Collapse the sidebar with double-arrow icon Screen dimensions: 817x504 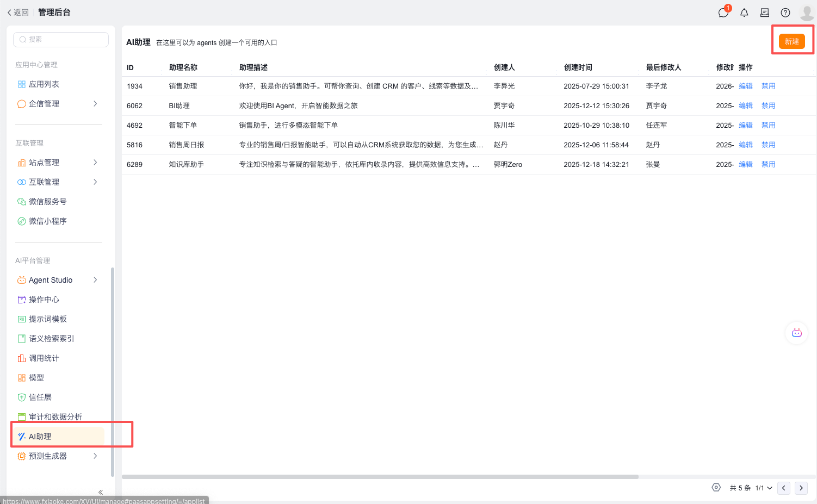(101, 492)
